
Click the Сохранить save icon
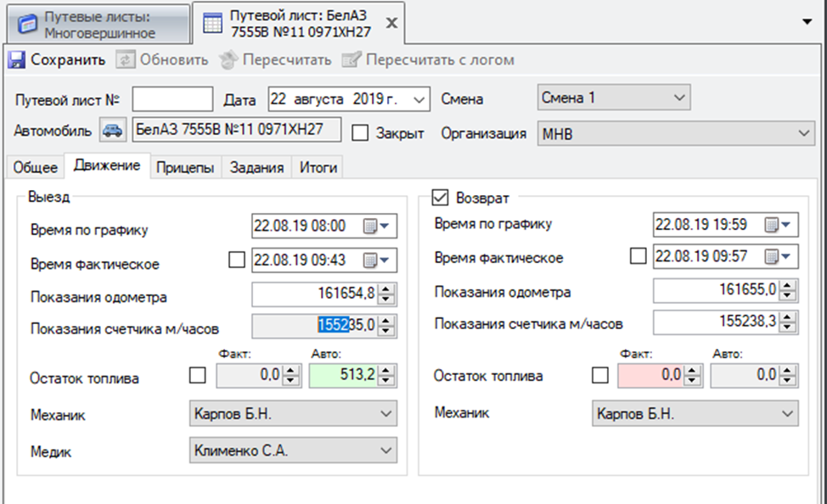pos(17,60)
